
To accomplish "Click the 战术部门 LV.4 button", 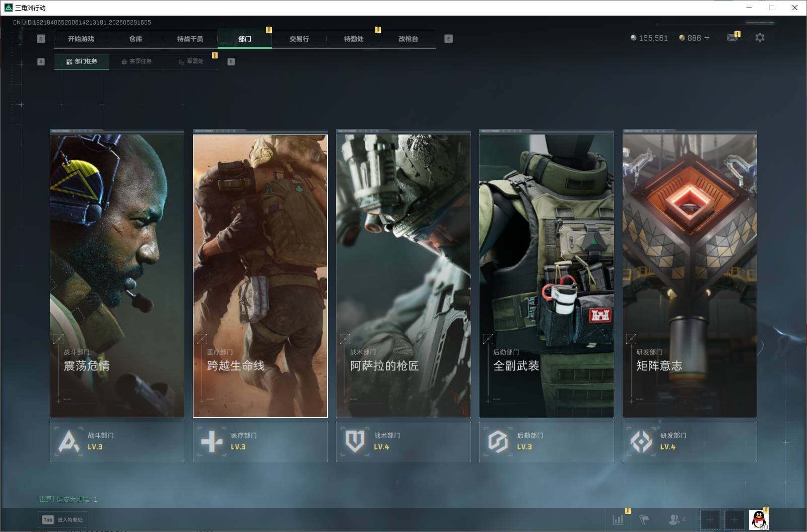I will point(403,441).
